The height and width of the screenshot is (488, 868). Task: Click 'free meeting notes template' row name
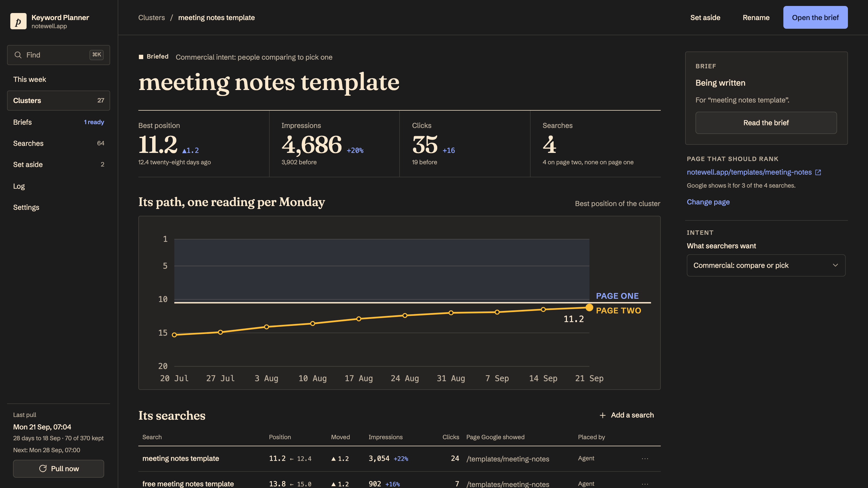[x=188, y=484]
